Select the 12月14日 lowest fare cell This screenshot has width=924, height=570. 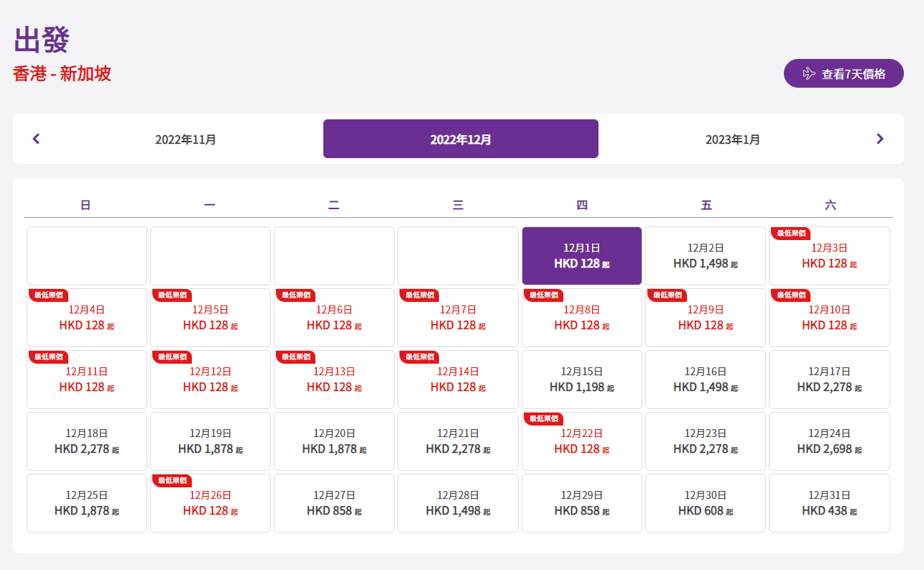(x=458, y=380)
